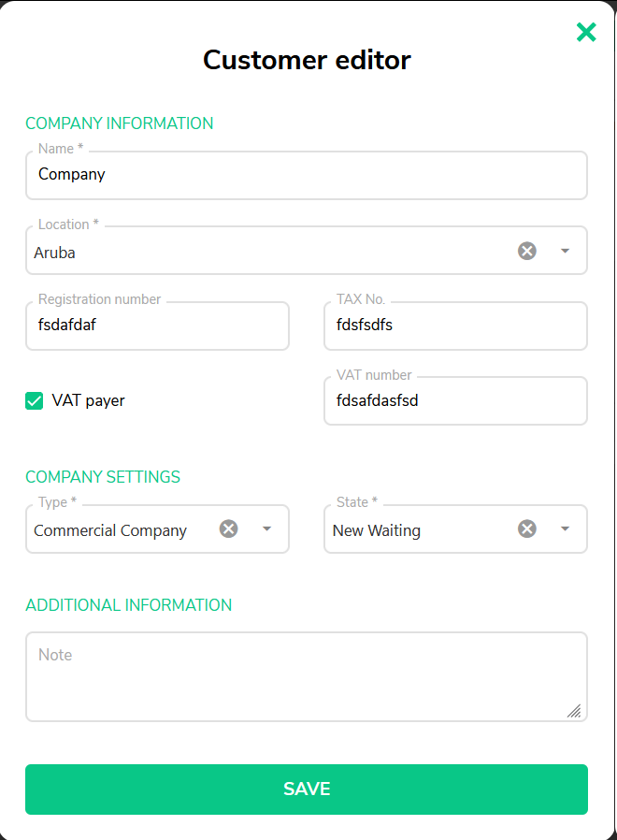This screenshot has height=840, width=617.
Task: Click into the Registration number field
Action: tap(157, 326)
